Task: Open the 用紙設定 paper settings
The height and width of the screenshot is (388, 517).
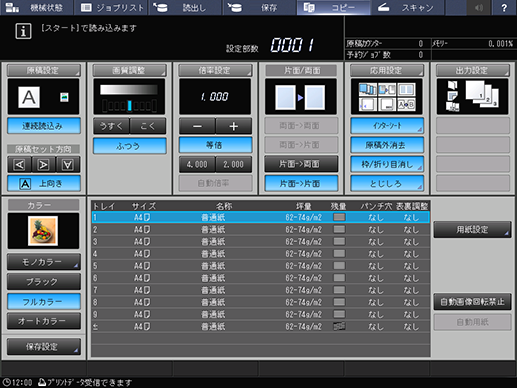Action: tap(472, 229)
